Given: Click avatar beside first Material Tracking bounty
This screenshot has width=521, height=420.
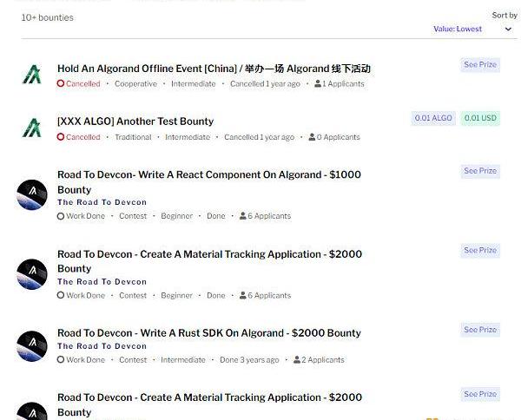Looking at the screenshot, I should tap(32, 274).
